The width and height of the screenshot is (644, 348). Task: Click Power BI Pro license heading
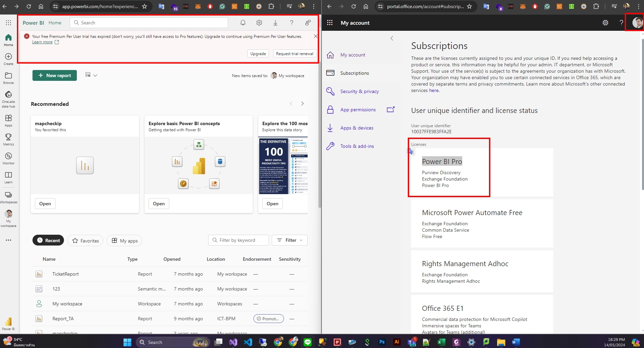pyautogui.click(x=442, y=162)
